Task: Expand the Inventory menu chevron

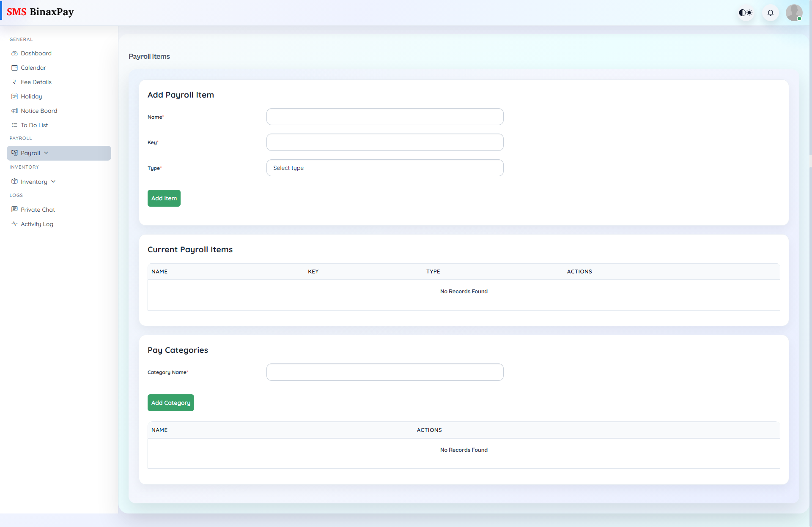Action: (52, 181)
